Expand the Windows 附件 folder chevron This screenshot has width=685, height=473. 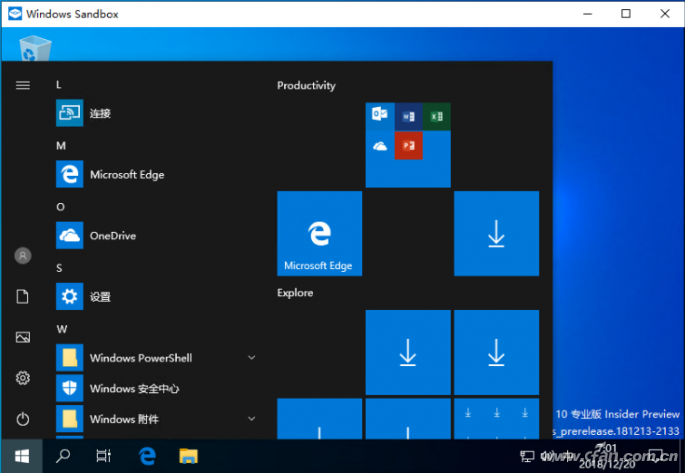pos(252,419)
